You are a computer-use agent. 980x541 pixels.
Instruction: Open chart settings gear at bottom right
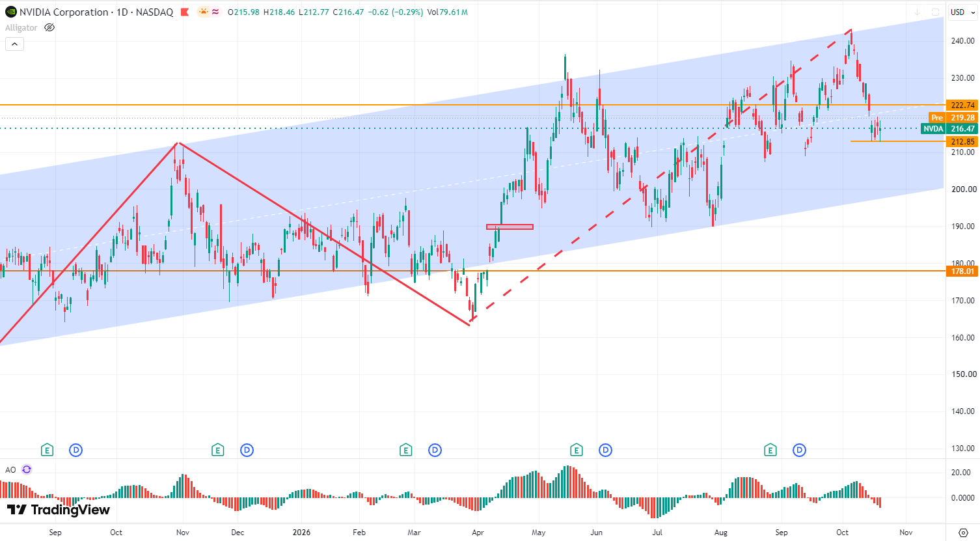(963, 533)
